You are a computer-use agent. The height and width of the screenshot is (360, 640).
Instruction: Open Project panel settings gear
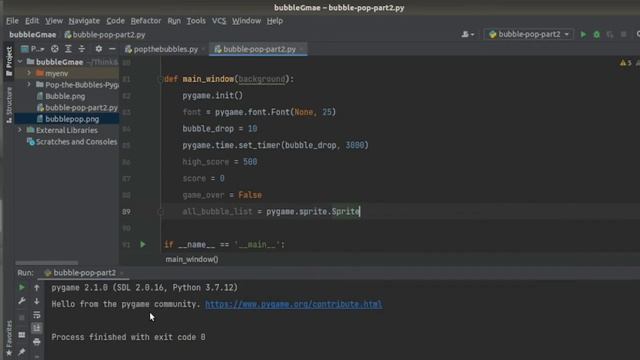pos(99,49)
